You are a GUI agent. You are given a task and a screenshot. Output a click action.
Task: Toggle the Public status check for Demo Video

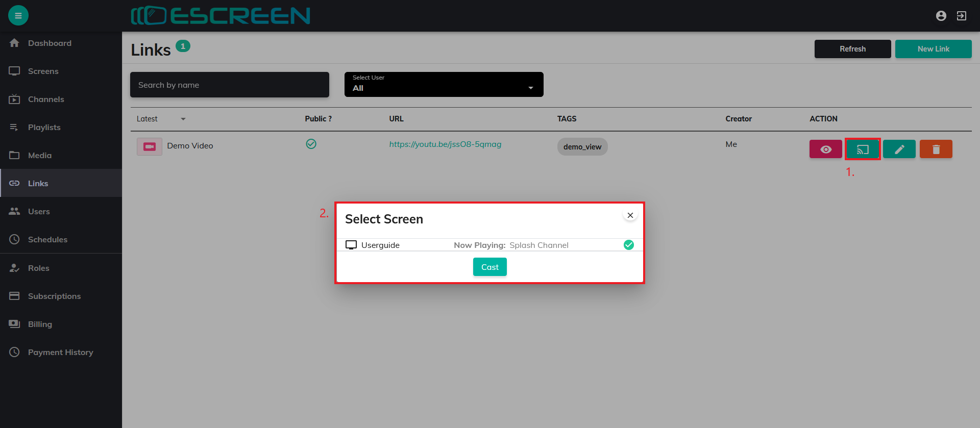click(x=311, y=144)
